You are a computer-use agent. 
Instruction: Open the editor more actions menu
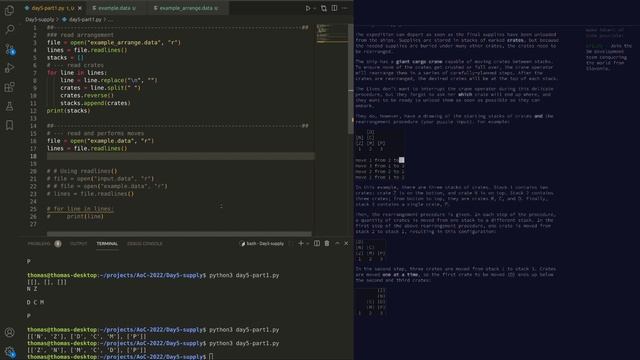click(345, 8)
